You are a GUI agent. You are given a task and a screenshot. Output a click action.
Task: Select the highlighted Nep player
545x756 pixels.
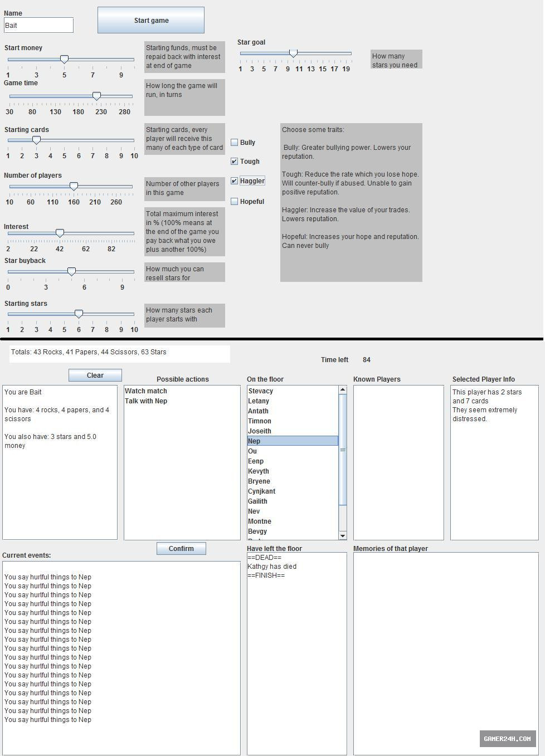click(293, 441)
